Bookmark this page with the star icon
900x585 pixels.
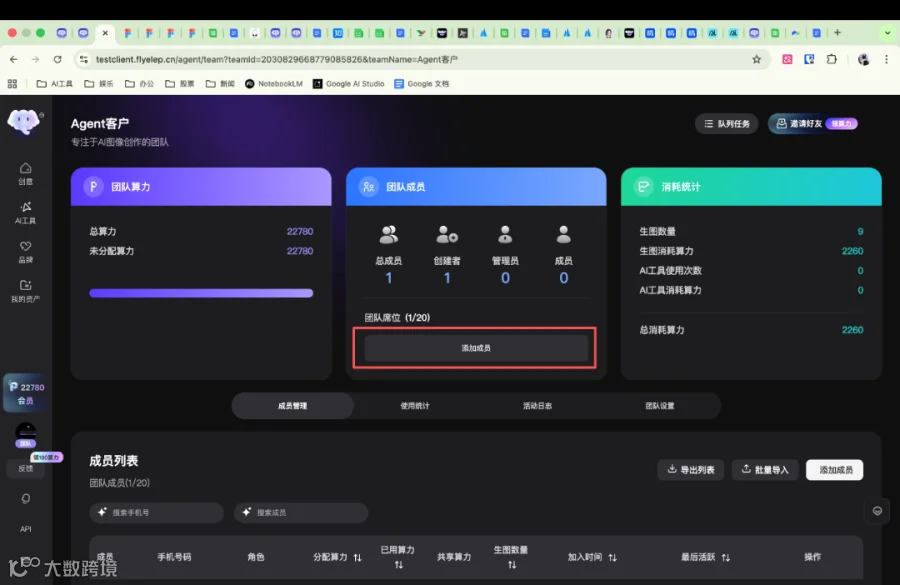[x=757, y=59]
